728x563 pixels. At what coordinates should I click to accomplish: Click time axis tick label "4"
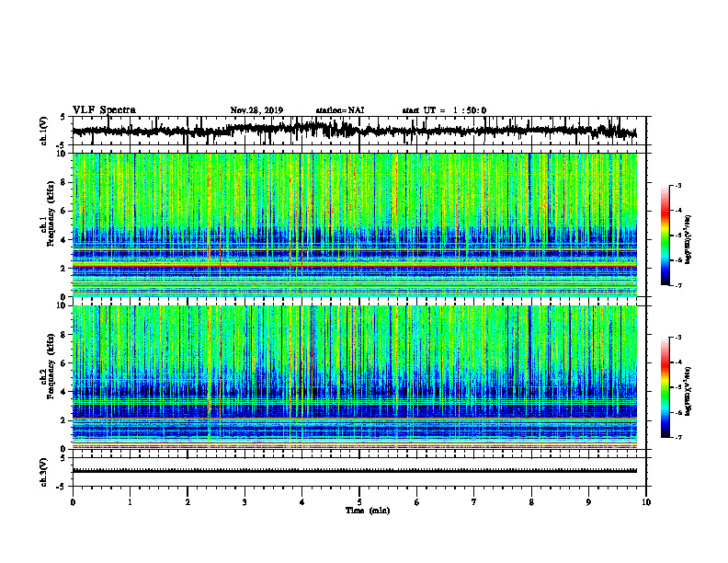302,502
